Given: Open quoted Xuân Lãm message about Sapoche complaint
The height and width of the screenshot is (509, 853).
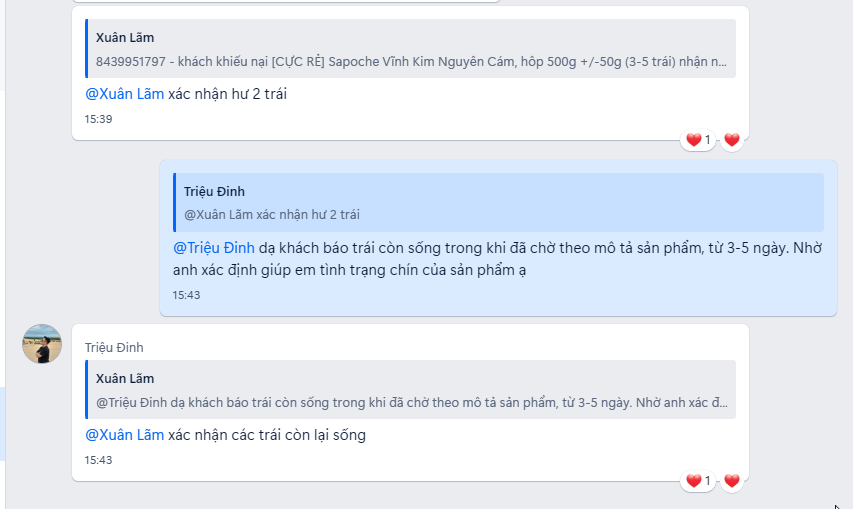Looking at the screenshot, I should click(x=410, y=49).
